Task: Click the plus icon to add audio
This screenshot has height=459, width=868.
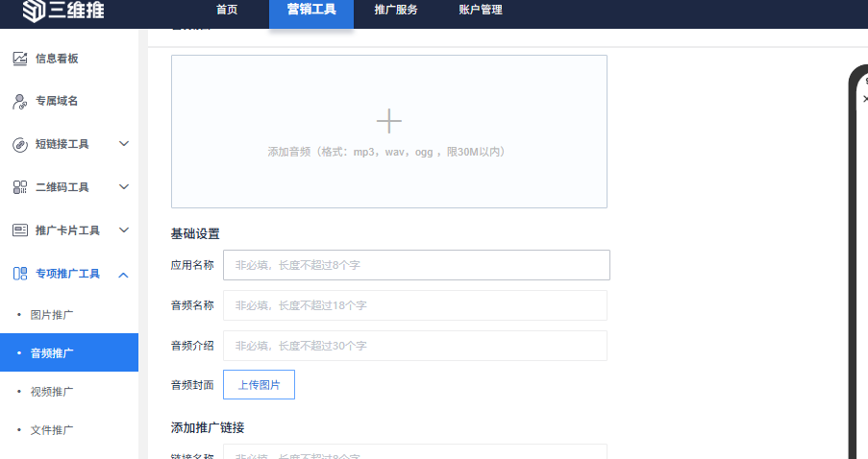Action: pyautogui.click(x=388, y=121)
